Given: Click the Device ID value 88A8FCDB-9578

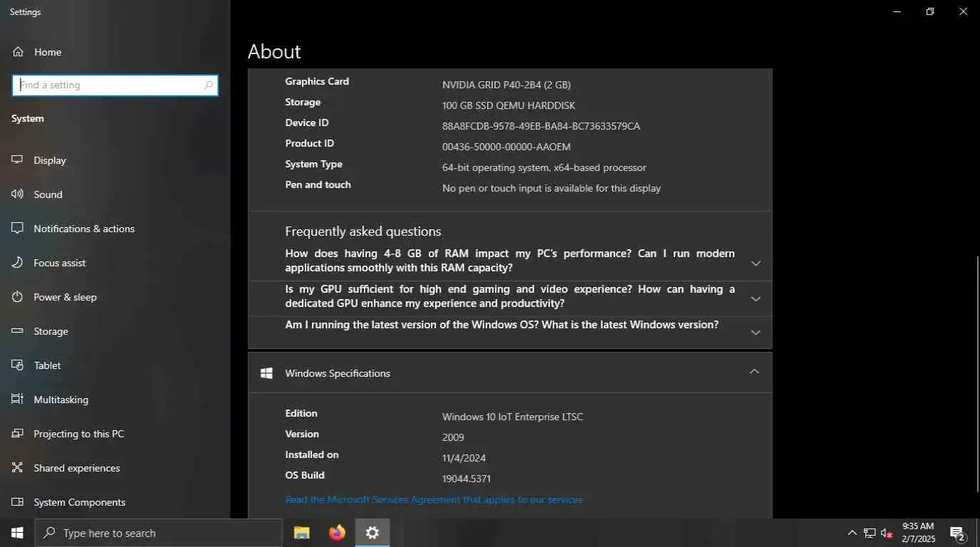Looking at the screenshot, I should click(541, 126).
